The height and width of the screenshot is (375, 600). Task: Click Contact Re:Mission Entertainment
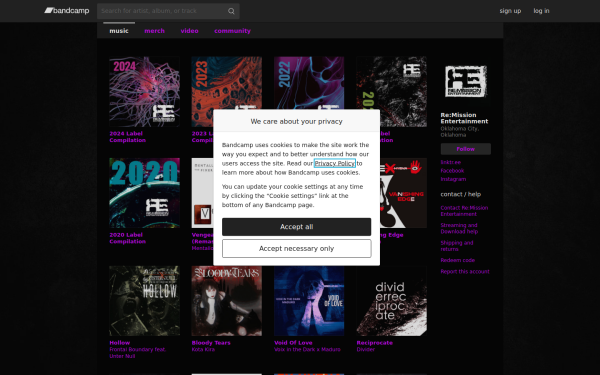tap(464, 211)
